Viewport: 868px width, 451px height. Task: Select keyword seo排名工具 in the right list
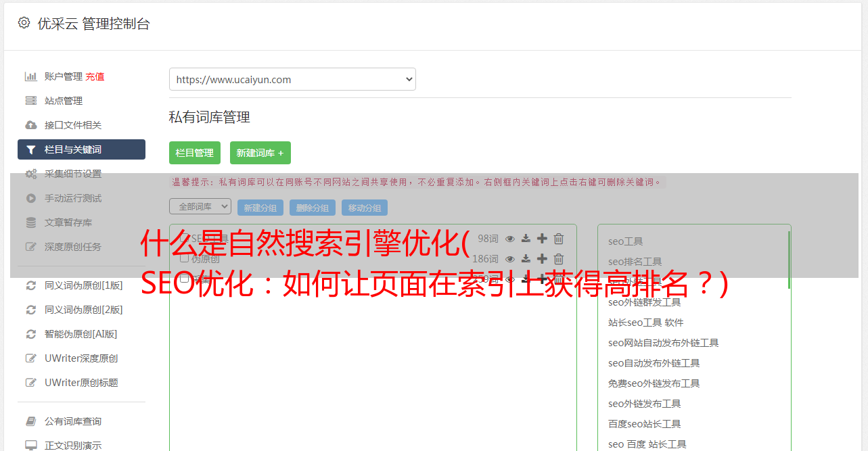(635, 262)
